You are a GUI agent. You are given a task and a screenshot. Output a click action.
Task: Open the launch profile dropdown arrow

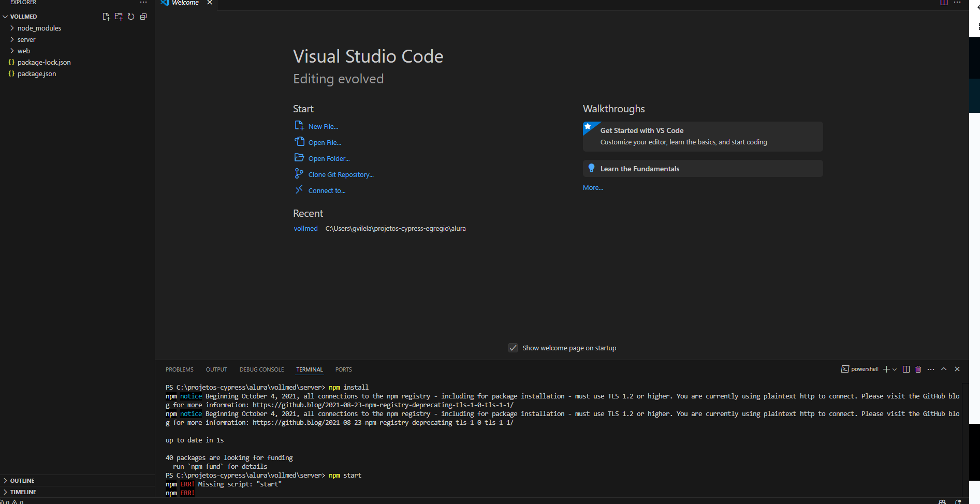[x=895, y=369]
